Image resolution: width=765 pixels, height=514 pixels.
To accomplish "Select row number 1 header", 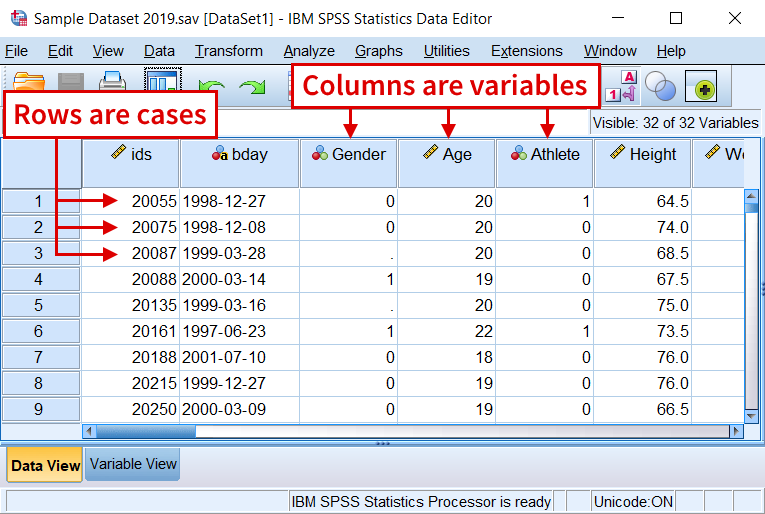I will (x=41, y=201).
